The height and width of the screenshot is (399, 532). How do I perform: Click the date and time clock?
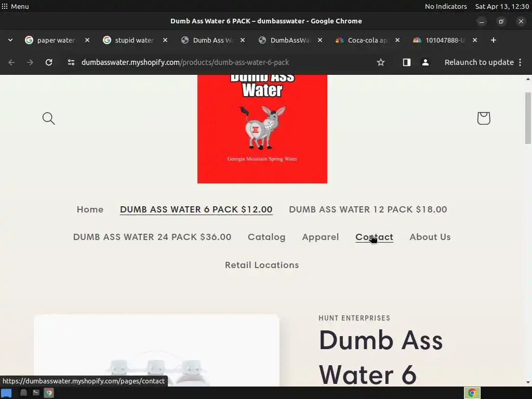click(502, 6)
